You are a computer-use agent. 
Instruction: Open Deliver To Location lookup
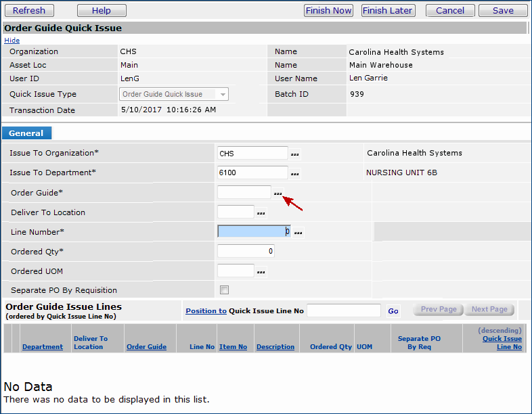(261, 213)
